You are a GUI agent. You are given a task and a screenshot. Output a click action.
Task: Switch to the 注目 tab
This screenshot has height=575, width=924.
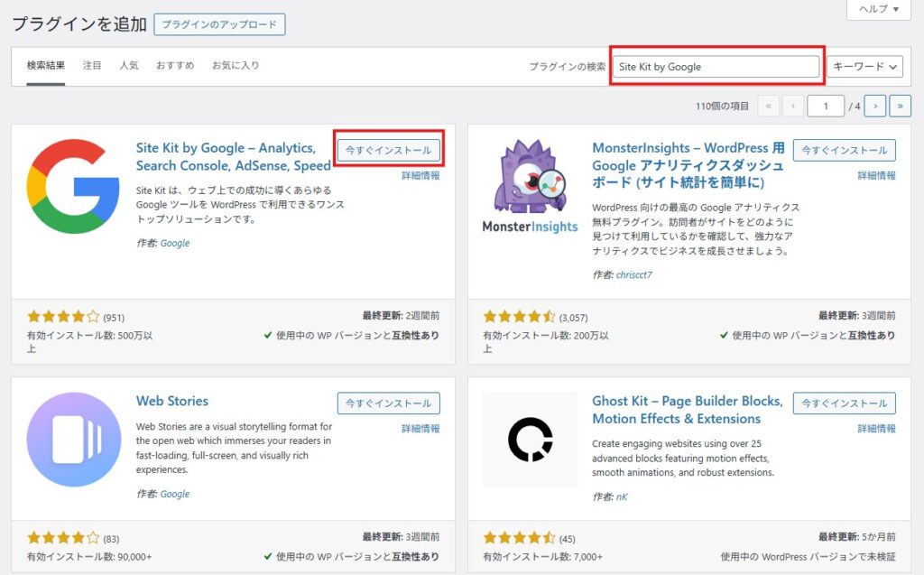pos(92,66)
